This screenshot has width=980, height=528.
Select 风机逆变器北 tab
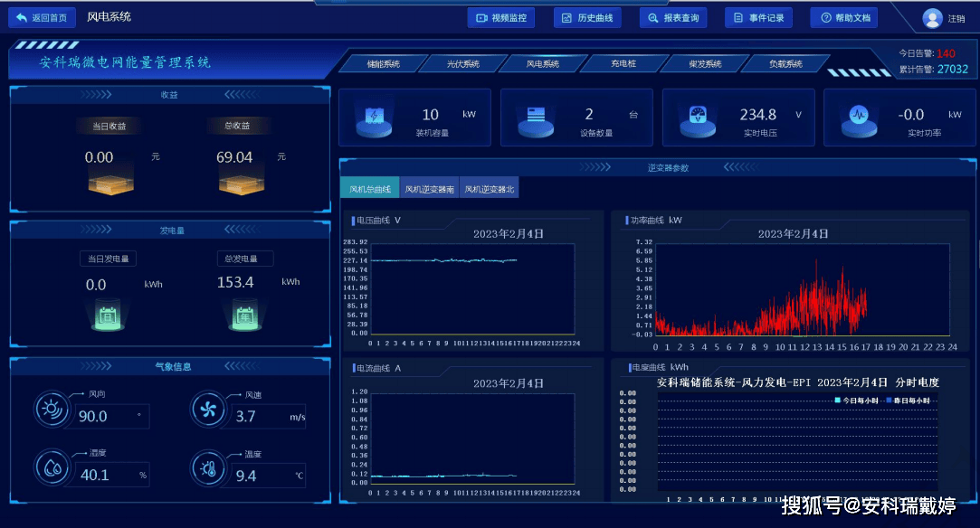(490, 188)
